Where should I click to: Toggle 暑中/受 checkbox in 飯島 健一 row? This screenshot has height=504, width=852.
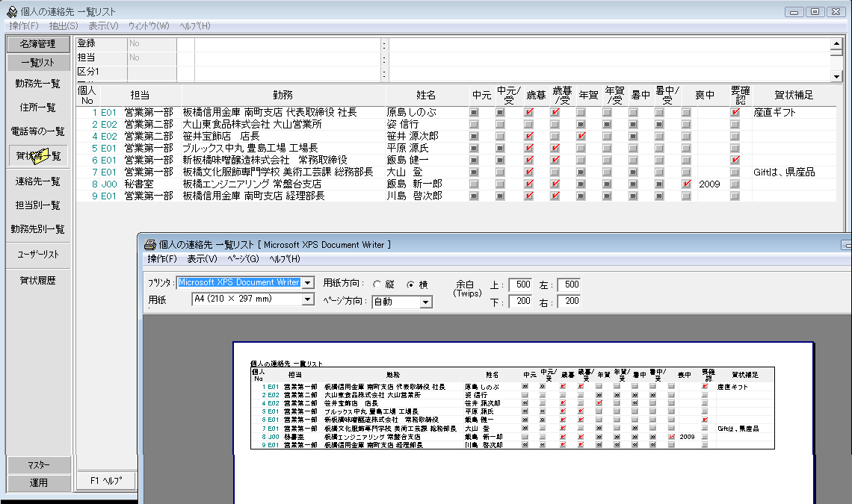pyautogui.click(x=659, y=161)
